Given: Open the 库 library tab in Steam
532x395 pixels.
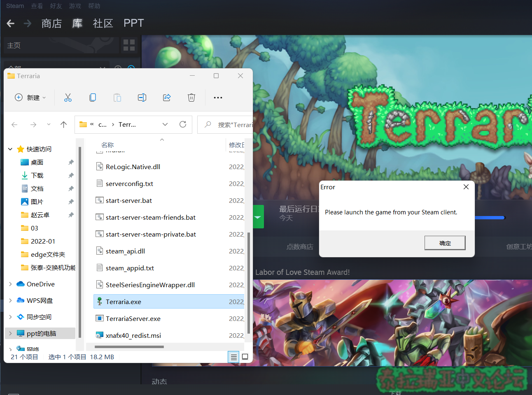Looking at the screenshot, I should (x=77, y=23).
